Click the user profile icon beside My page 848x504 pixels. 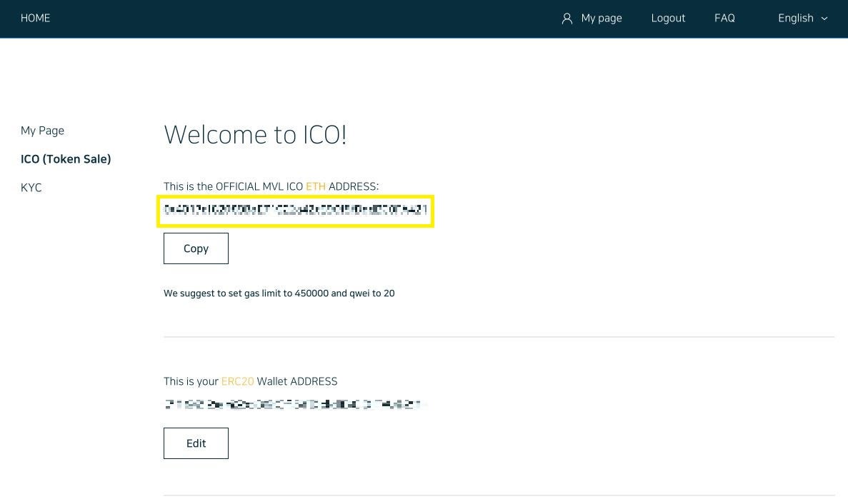(567, 19)
